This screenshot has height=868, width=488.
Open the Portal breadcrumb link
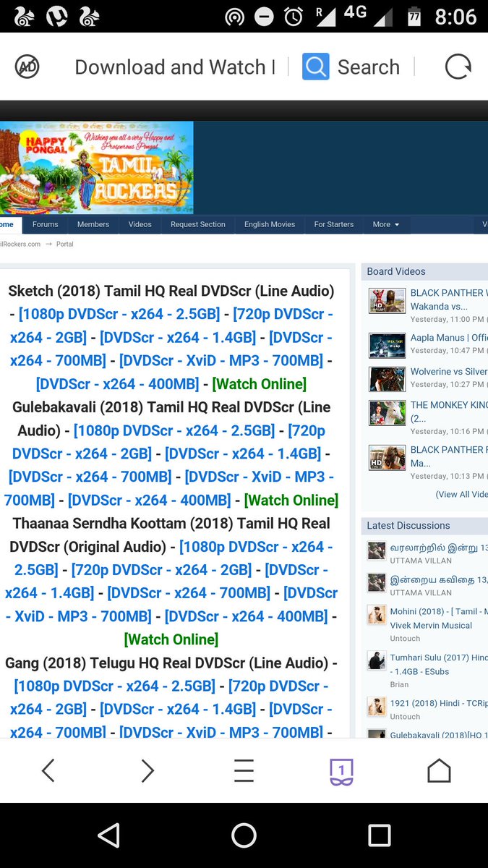[65, 244]
